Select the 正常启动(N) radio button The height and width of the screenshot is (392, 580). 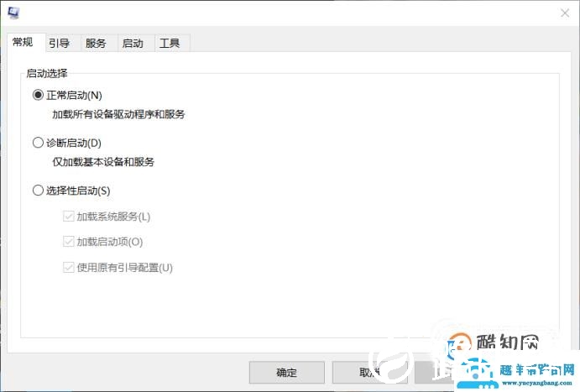(x=38, y=95)
